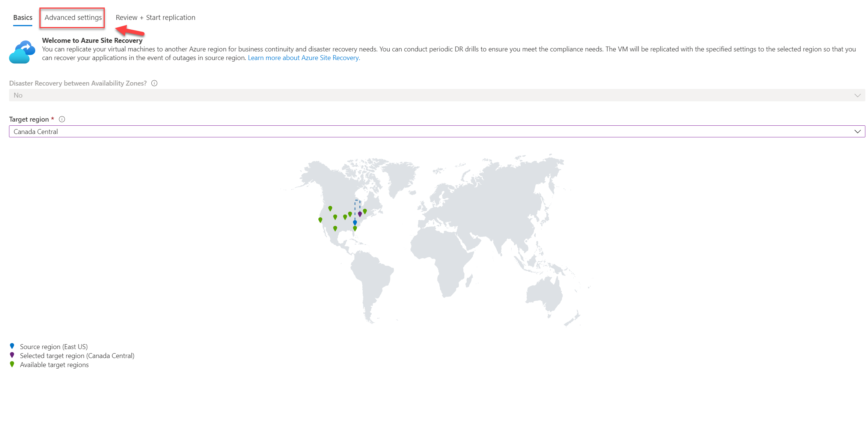Go to Review + Start replication tab
Viewport: 868px width, 432px height.
(x=155, y=17)
